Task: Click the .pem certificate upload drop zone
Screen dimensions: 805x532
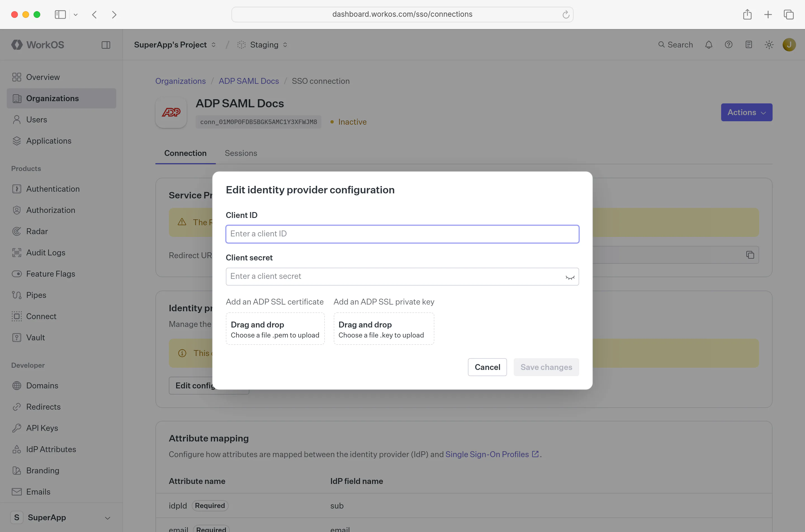Action: (x=275, y=329)
